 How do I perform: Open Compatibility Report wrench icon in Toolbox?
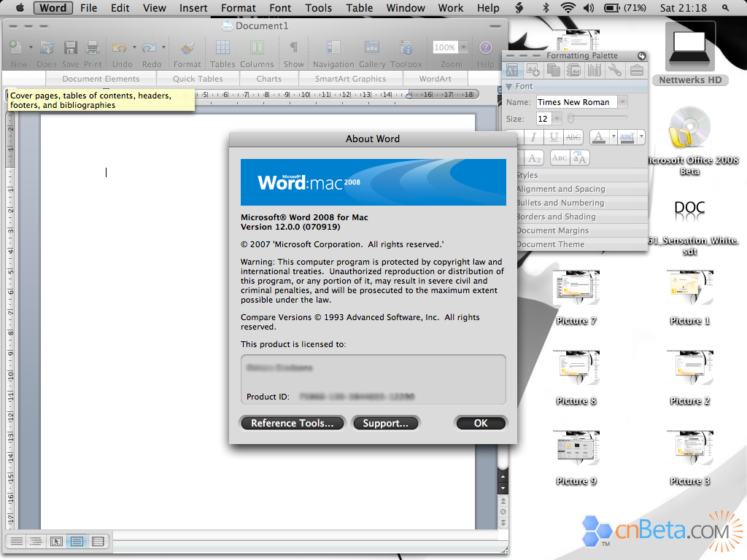[615, 71]
